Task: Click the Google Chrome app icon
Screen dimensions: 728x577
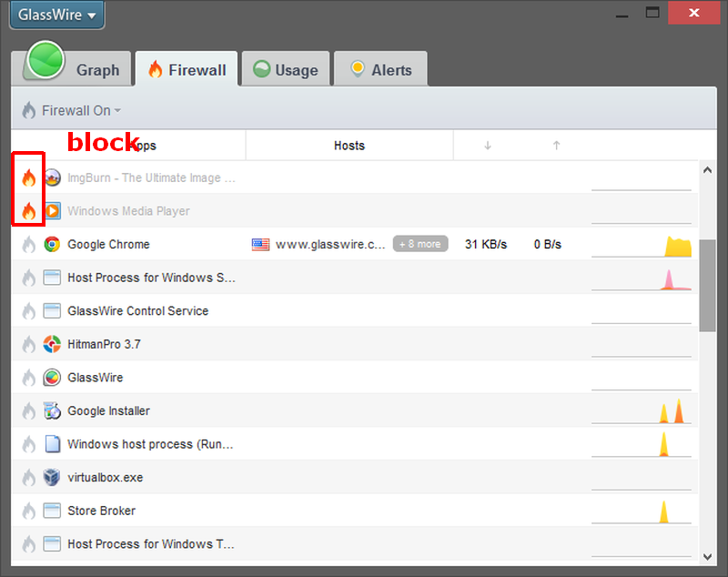Action: (x=52, y=244)
